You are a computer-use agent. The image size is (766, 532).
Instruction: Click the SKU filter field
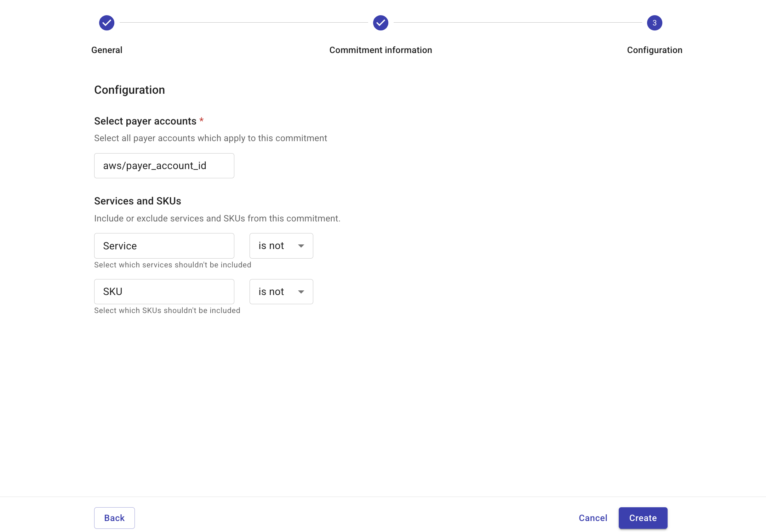click(x=164, y=291)
